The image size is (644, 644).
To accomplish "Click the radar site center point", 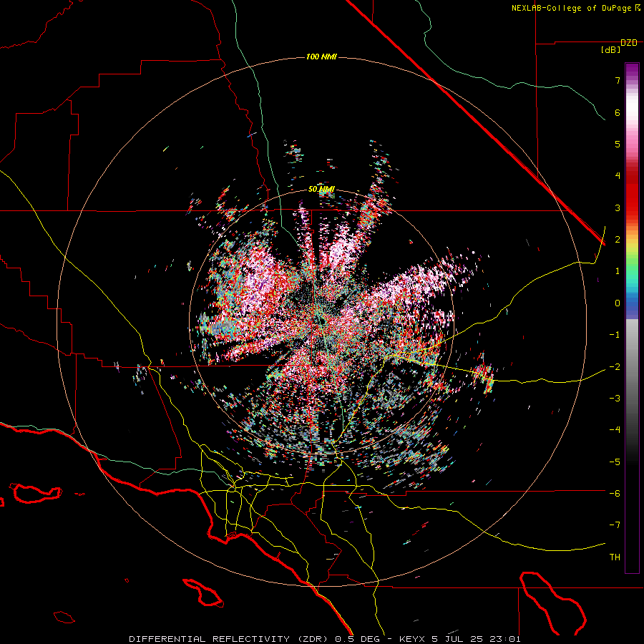I will [321, 321].
